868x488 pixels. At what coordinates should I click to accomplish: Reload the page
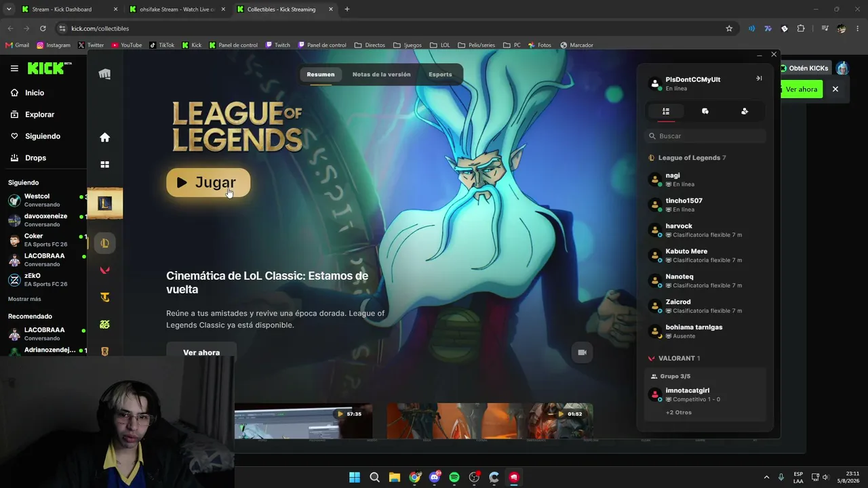point(43,28)
